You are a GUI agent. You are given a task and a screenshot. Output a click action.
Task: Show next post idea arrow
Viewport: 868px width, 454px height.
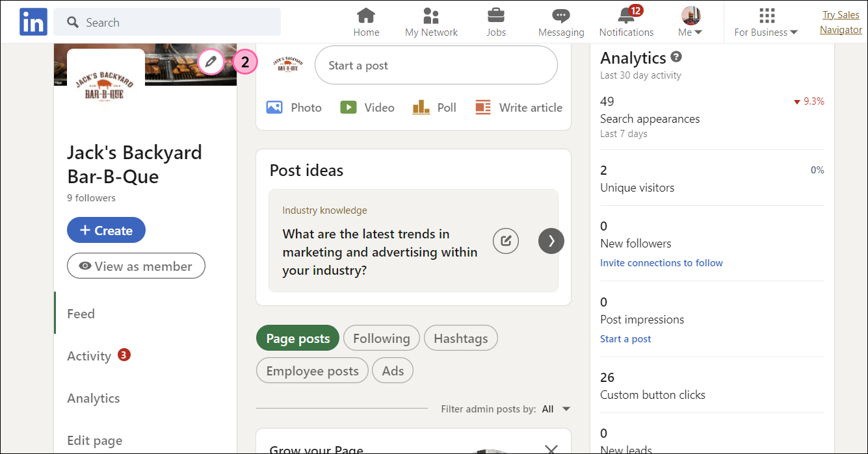pyautogui.click(x=551, y=241)
